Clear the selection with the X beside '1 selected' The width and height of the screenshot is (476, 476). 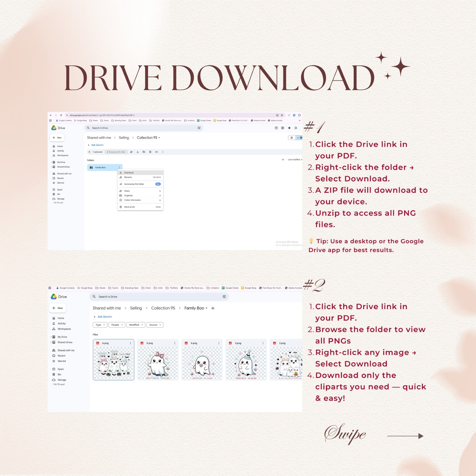pyautogui.click(x=89, y=152)
